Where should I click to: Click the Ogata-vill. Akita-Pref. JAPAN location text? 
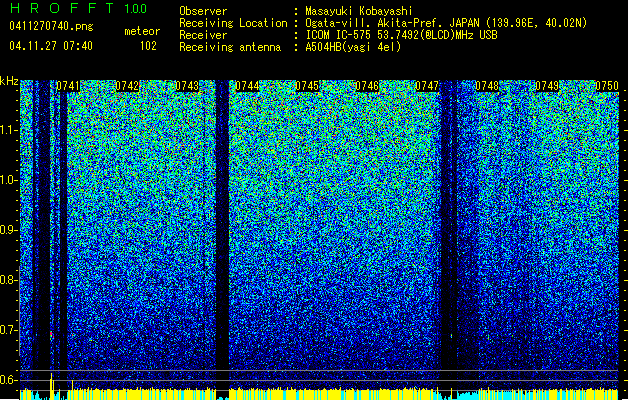[446, 23]
